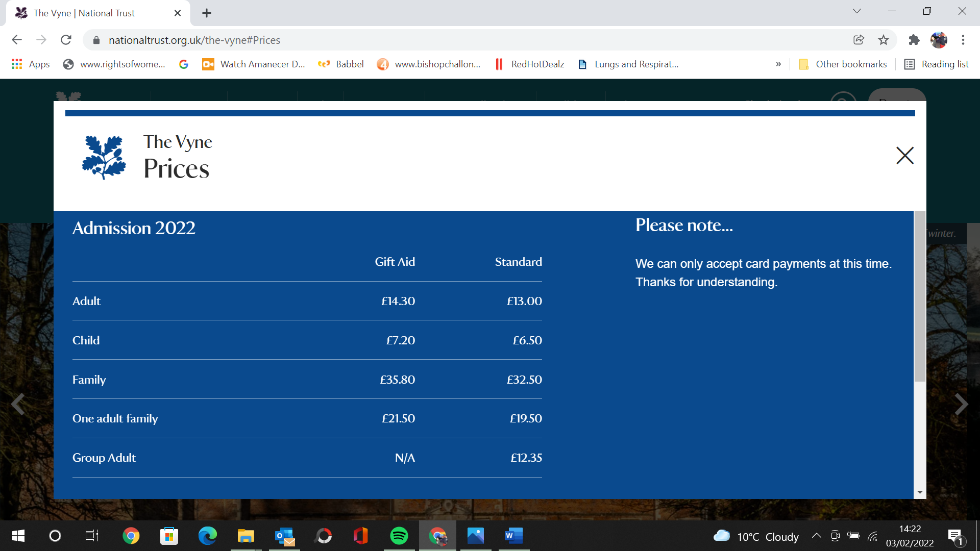Open the Apps bookmark shortcut
980x551 pixels.
click(31, 64)
